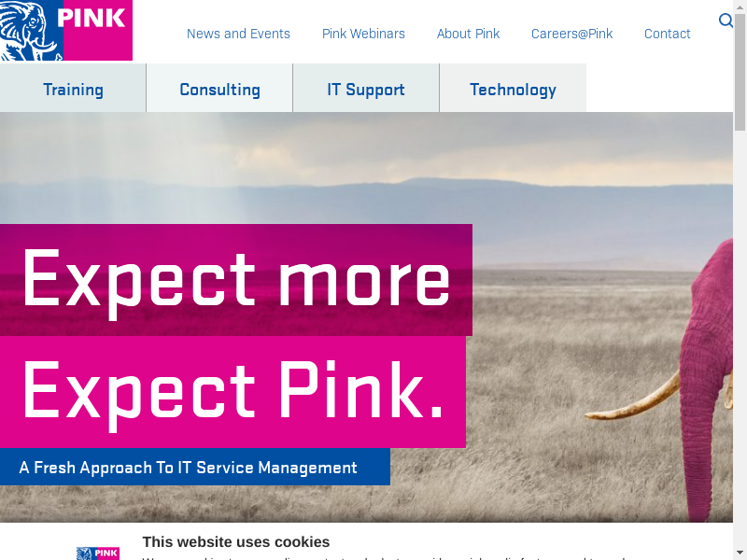747x560 pixels.
Task: Click the elephant's tusk in the photo
Action: (634, 399)
